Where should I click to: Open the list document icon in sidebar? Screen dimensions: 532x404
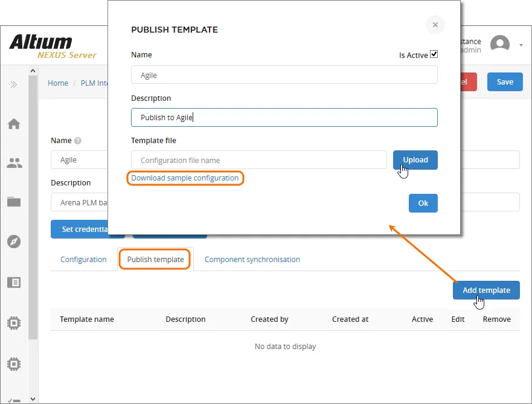(14, 282)
